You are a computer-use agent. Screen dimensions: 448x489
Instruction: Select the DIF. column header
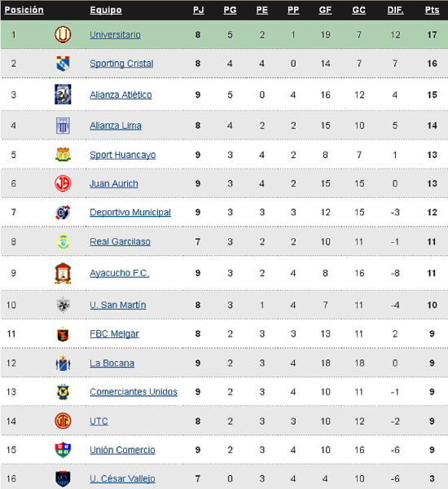(395, 10)
